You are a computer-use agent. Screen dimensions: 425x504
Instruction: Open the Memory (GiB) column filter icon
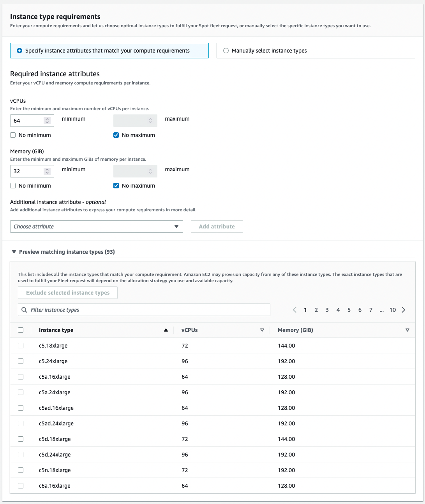[x=407, y=330]
